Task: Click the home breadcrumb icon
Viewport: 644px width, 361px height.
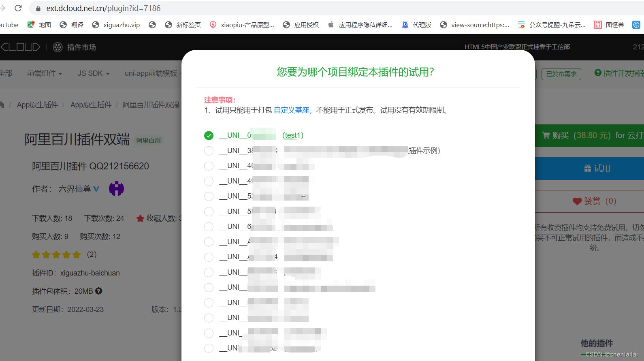Action: coord(2,105)
